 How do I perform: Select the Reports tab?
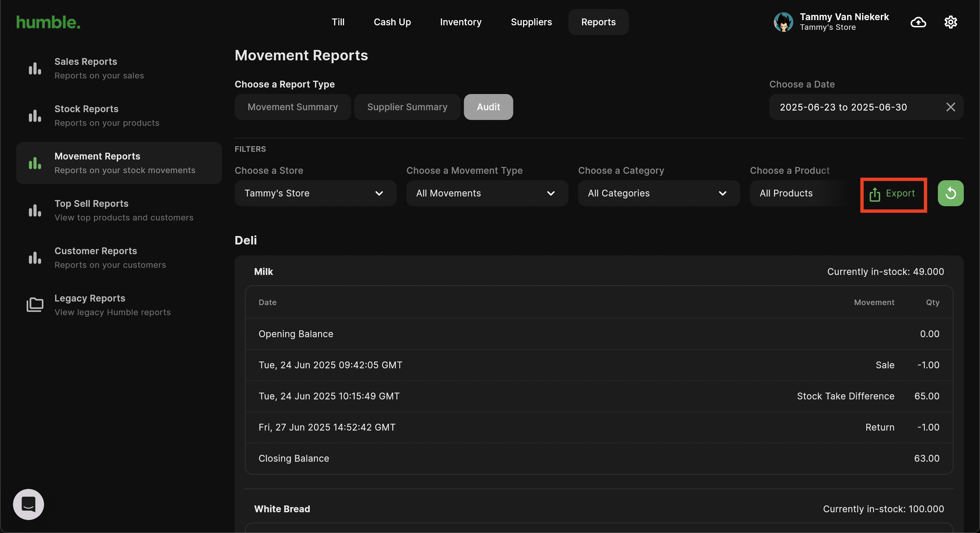pos(599,22)
